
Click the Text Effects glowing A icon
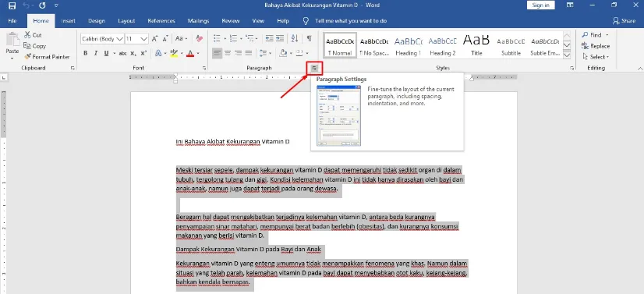[x=158, y=53]
